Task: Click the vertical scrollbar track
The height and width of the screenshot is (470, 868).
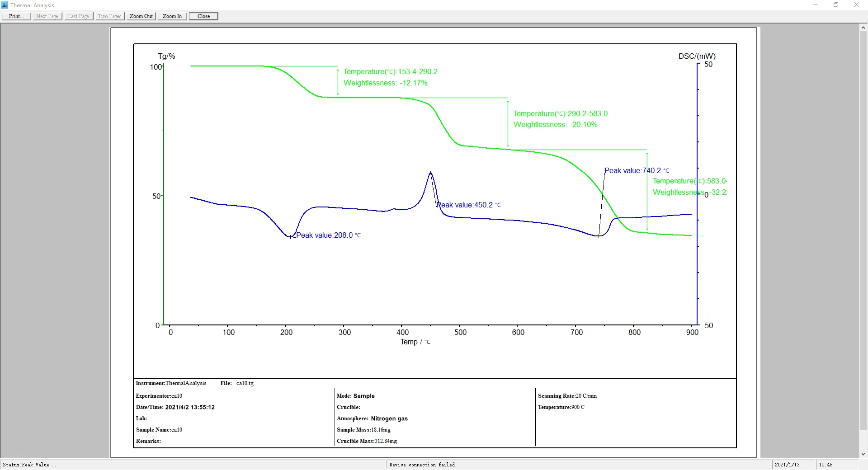Action: [x=863, y=443]
